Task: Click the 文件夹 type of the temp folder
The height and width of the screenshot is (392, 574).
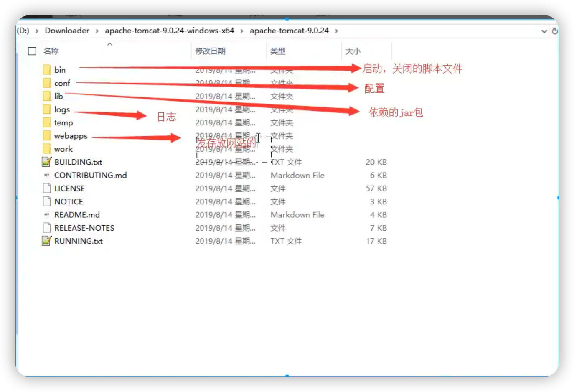Action: click(282, 122)
